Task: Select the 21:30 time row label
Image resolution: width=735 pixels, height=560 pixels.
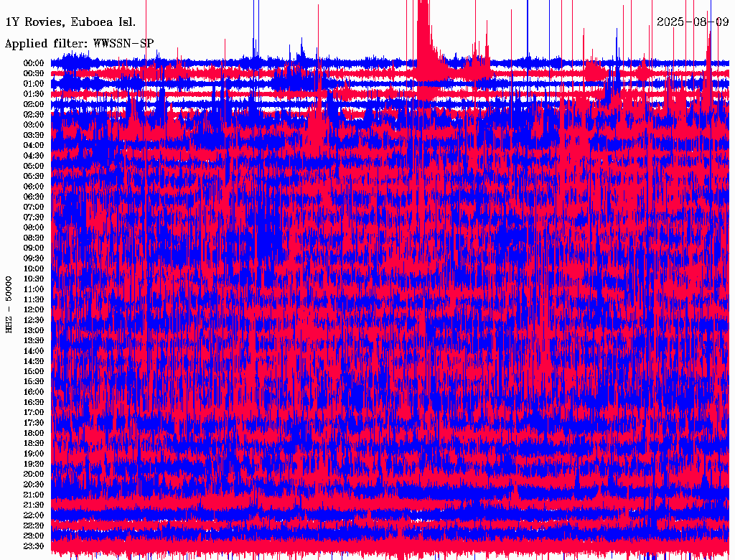Action: 33,505
